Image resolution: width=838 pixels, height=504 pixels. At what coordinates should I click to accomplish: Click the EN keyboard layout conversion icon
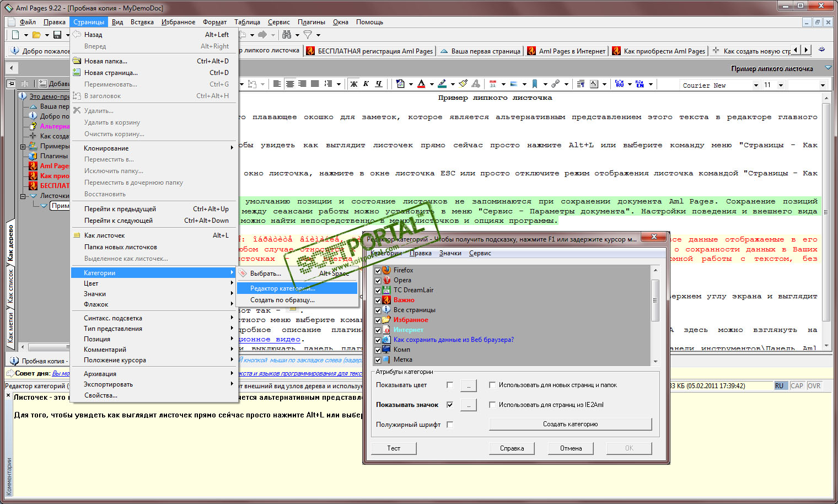pos(640,84)
